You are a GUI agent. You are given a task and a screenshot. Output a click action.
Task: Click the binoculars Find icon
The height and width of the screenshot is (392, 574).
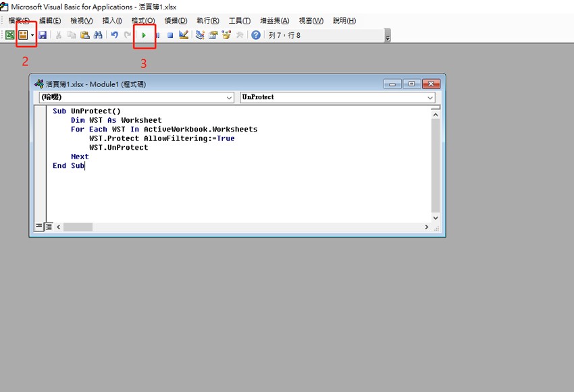coord(98,35)
